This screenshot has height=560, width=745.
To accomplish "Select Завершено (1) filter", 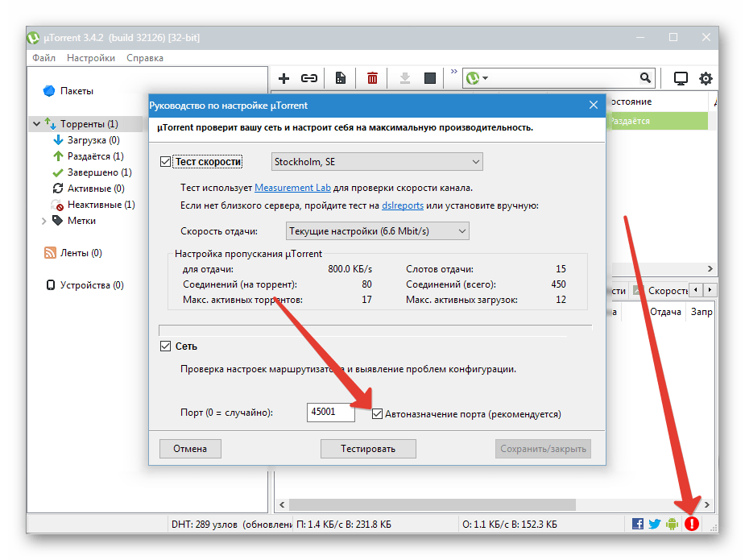I will 99,172.
